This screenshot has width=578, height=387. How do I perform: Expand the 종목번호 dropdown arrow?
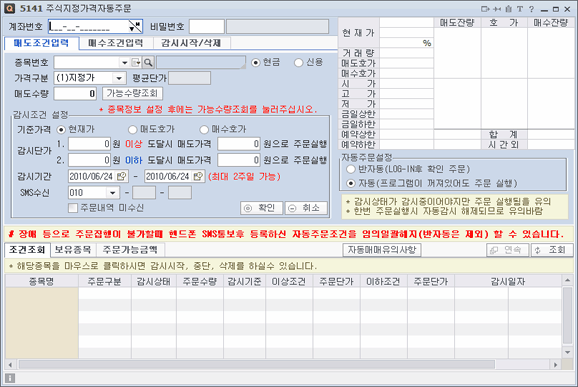(124, 63)
